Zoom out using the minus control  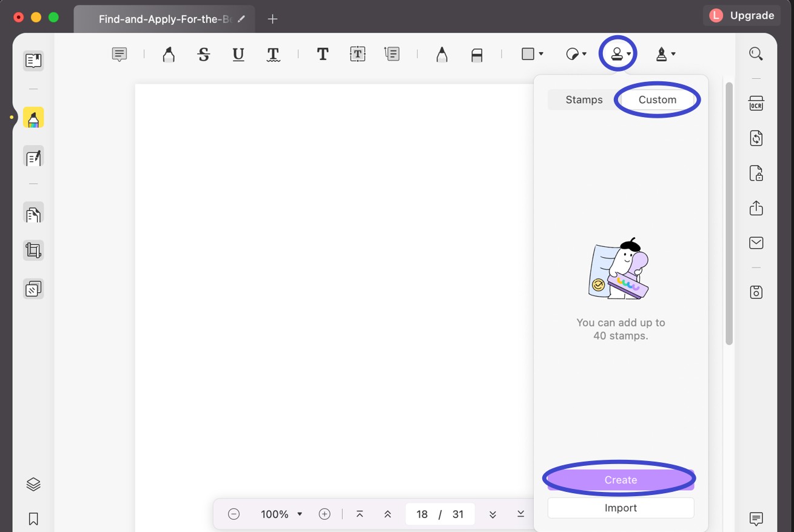(x=234, y=514)
